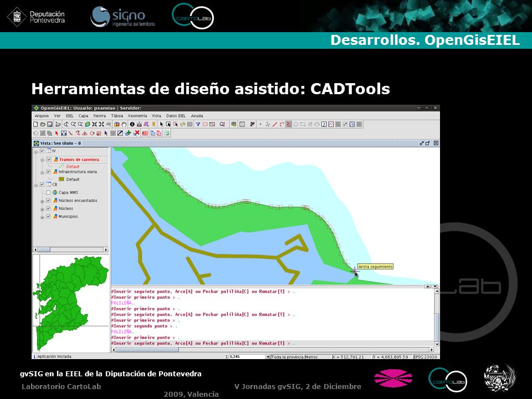
Task: Collapse the Tramos de carretera node
Action: point(42,160)
